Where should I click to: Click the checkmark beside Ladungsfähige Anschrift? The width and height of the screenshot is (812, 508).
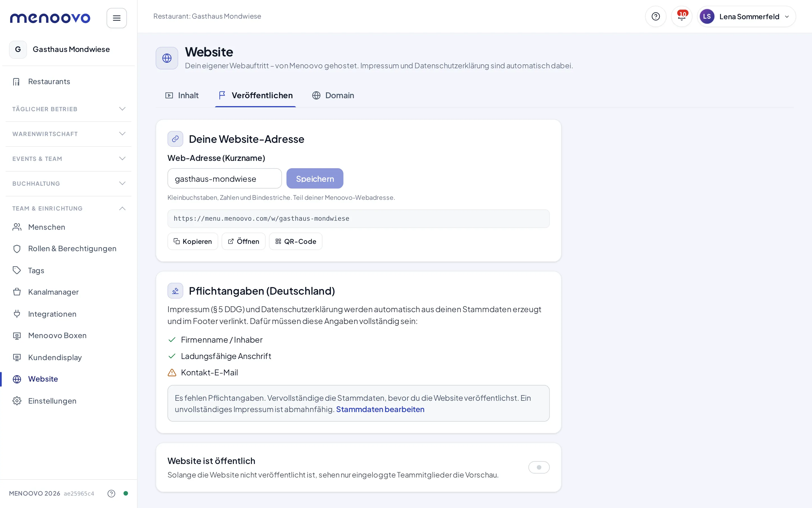point(172,356)
